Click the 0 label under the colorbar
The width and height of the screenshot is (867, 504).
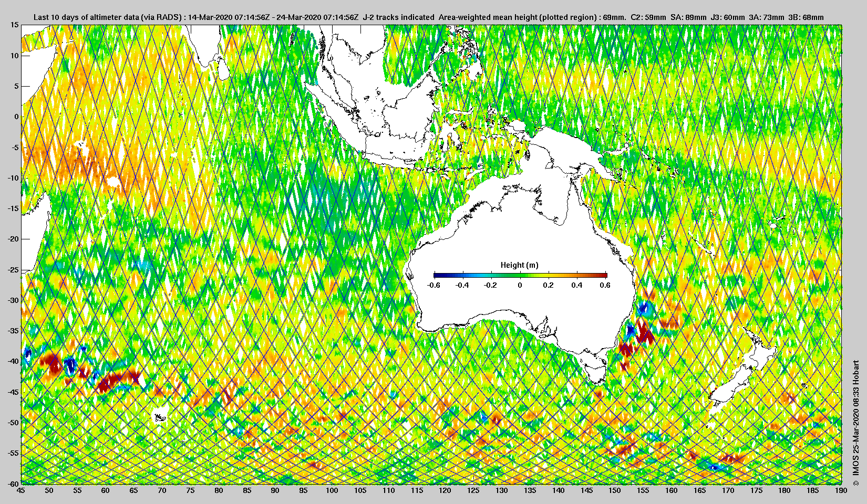520,285
